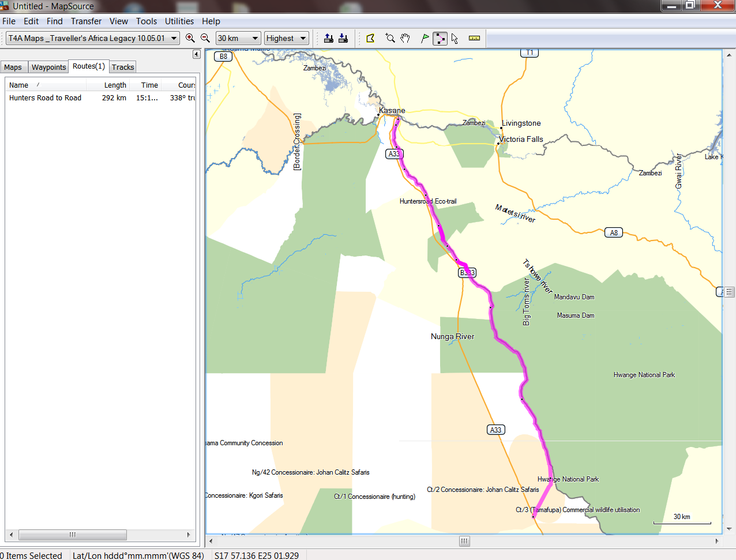Open the T4A Maps product dropdown
Screen dimensions: 736x560
[174, 39]
